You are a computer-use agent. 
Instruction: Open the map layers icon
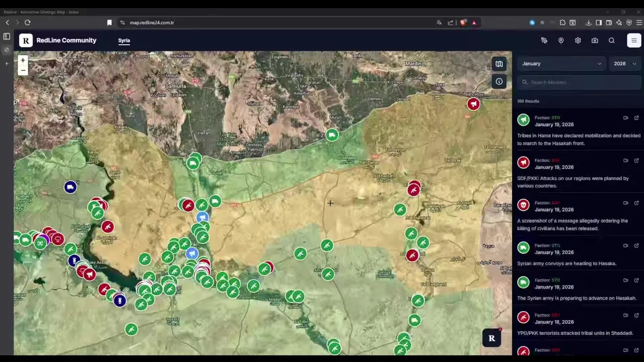[499, 64]
